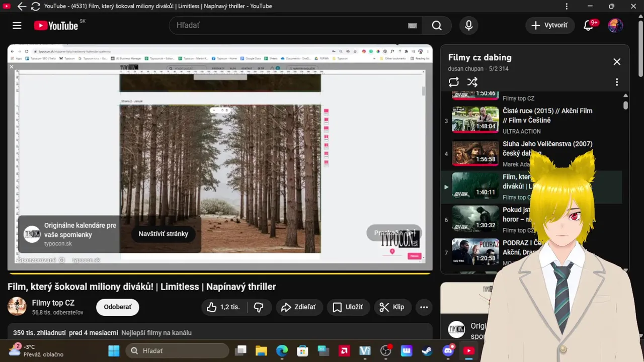Open the YouTube hamburger guide menu
The width and height of the screenshot is (644, 362).
[x=17, y=26]
